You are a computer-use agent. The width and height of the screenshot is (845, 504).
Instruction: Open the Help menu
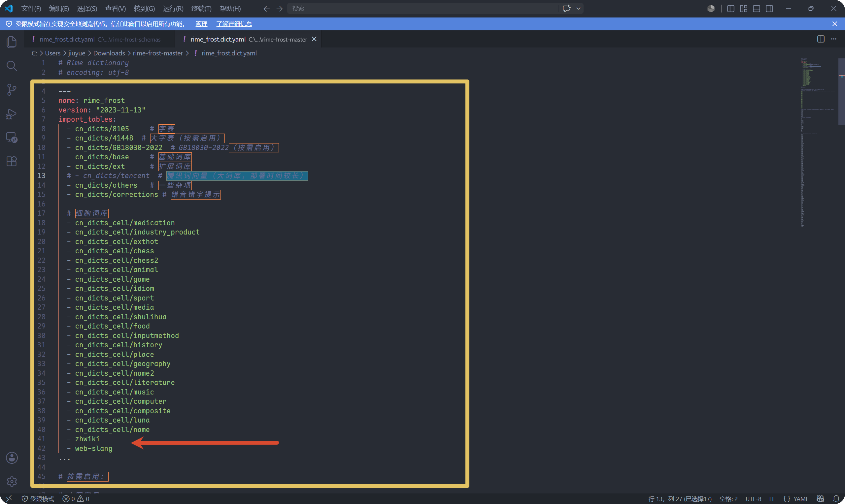click(230, 9)
